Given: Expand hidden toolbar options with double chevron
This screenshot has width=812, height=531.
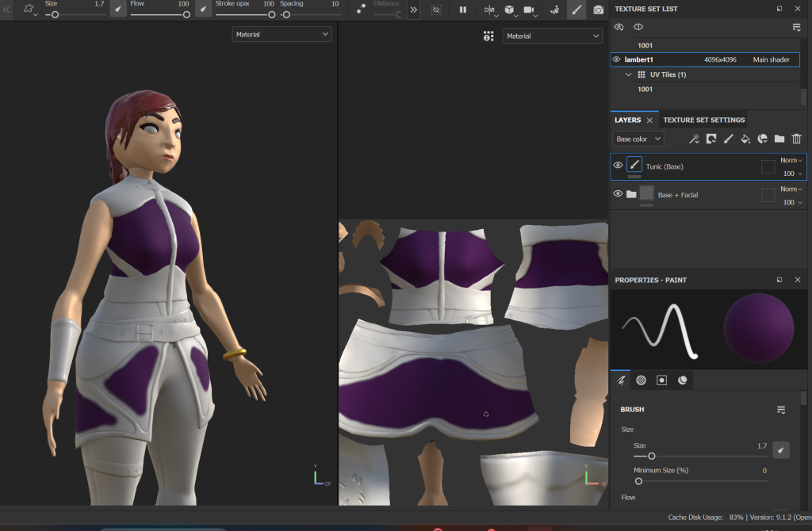Looking at the screenshot, I should (413, 10).
